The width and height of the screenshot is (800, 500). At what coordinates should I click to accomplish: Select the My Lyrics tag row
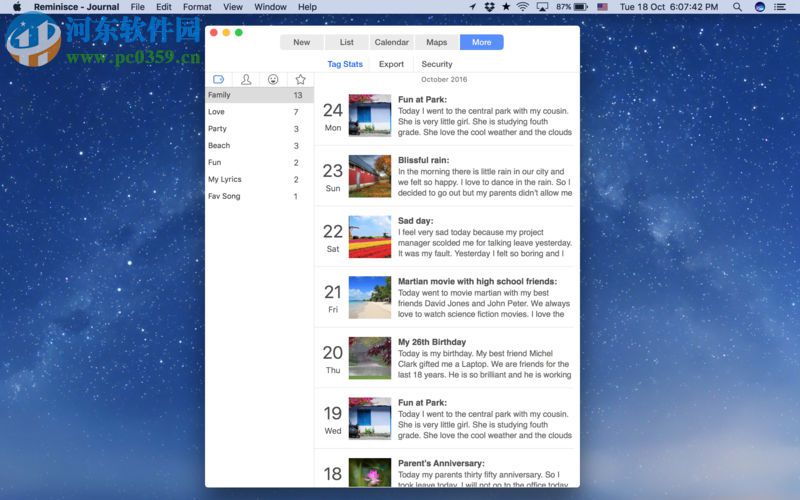(260, 179)
